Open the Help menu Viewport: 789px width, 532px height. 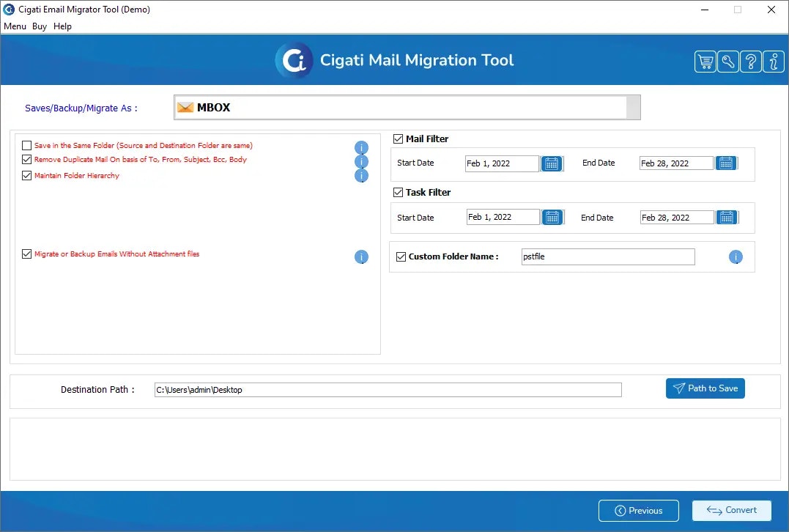click(x=62, y=26)
